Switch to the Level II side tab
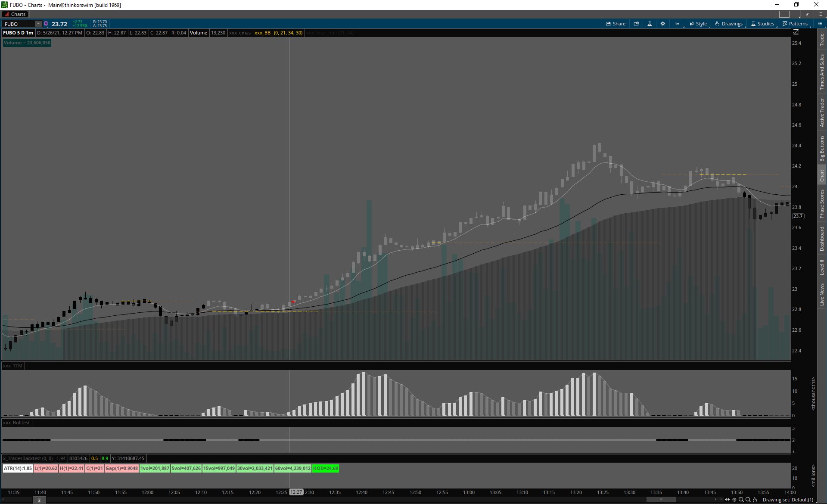The height and width of the screenshot is (504, 827). [x=822, y=267]
